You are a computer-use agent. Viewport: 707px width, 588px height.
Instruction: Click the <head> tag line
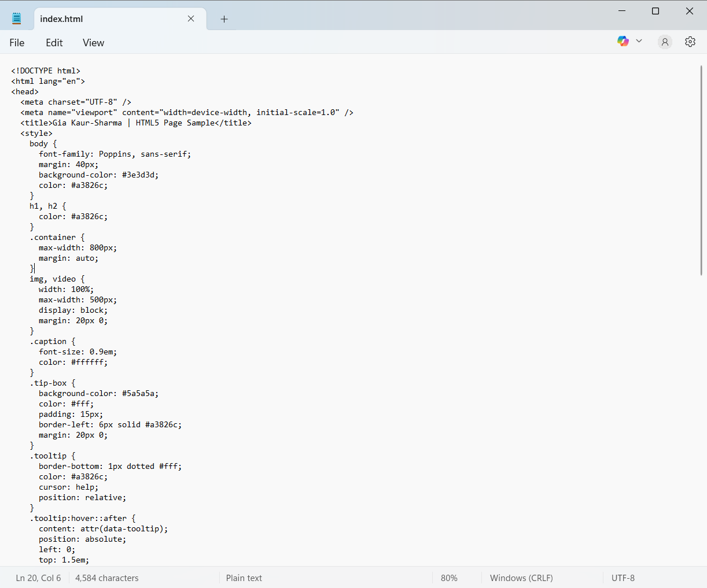click(x=25, y=91)
